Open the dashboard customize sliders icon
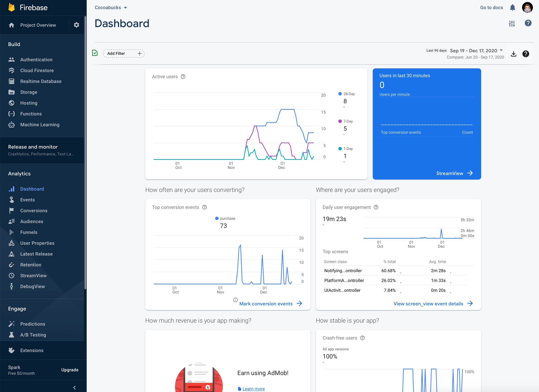Screen dimensions: 539x392 click(512, 24)
